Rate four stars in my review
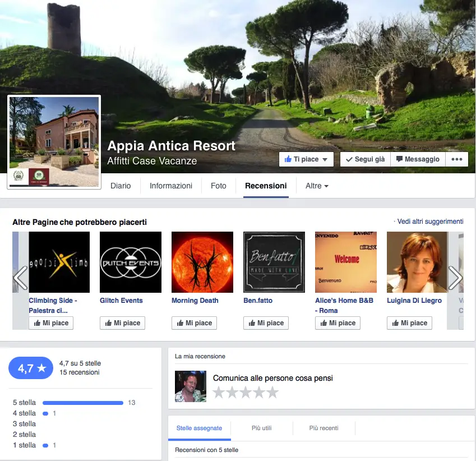This screenshot has width=476, height=461. click(259, 393)
